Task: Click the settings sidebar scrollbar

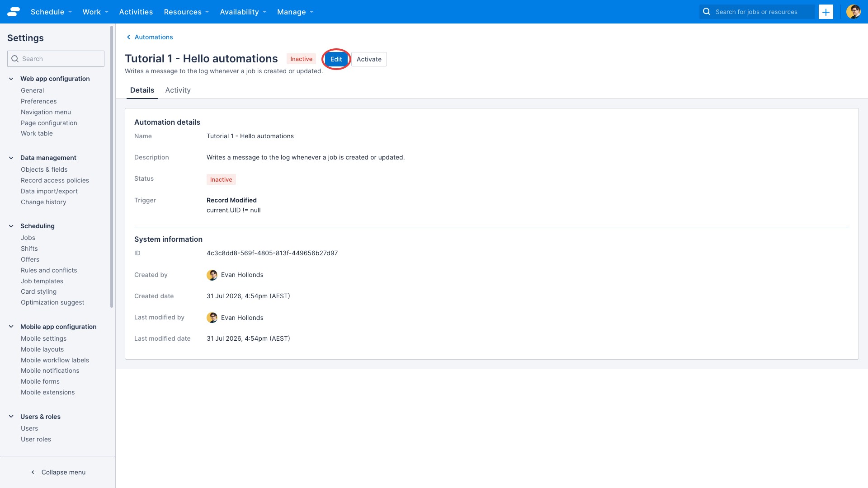Action: [x=112, y=167]
